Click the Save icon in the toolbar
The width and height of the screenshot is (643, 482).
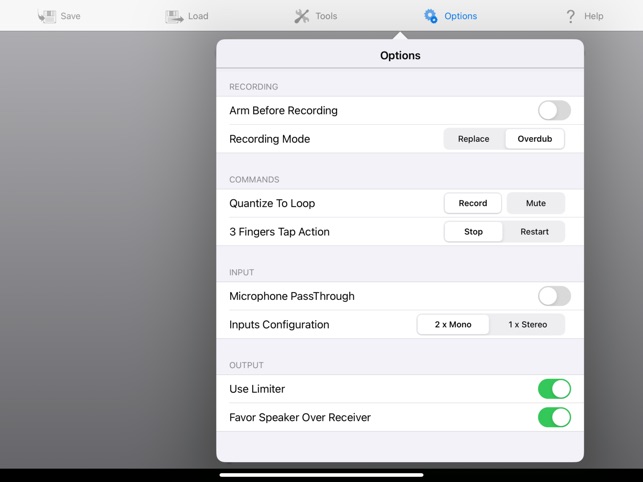click(47, 16)
